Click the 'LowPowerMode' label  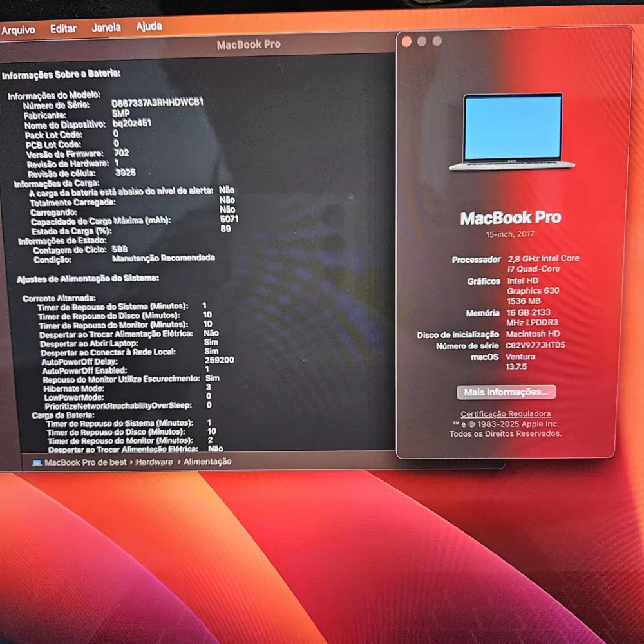[73, 397]
